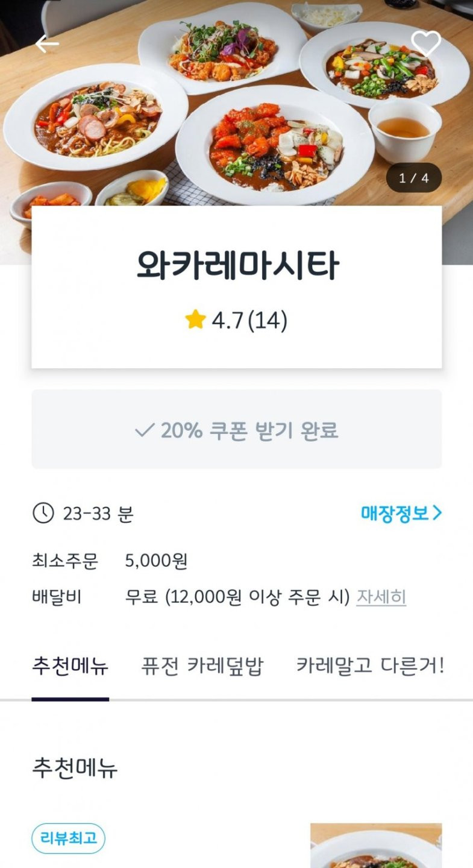Open 자세히 delivery fee details
Image resolution: width=473 pixels, height=868 pixels.
(x=381, y=597)
